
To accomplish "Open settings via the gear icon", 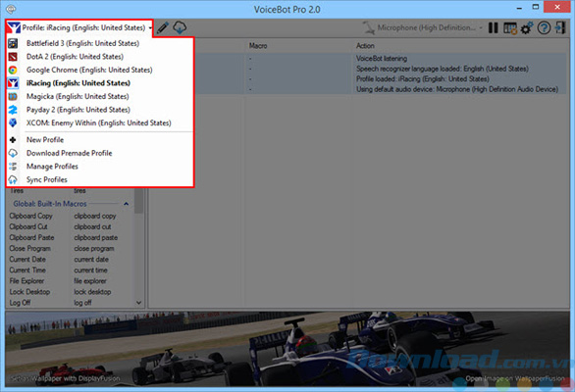I will point(527,27).
